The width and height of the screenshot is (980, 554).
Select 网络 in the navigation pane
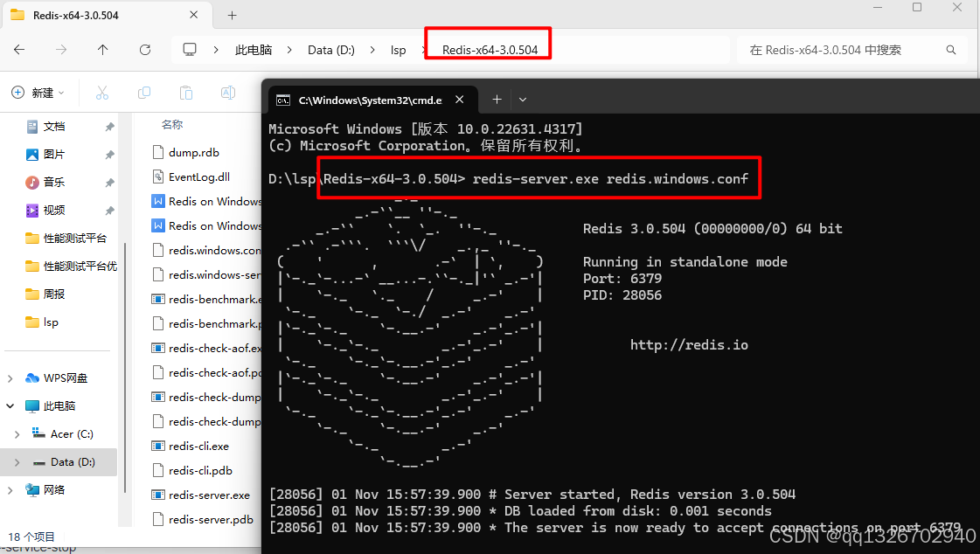coord(45,490)
